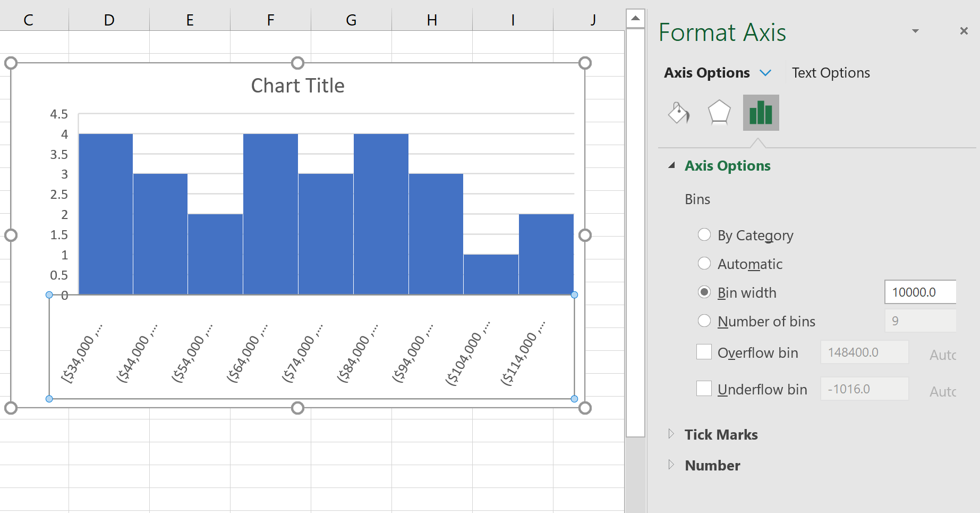The width and height of the screenshot is (980, 513).
Task: Open the task pane options menu
Action: click(915, 31)
